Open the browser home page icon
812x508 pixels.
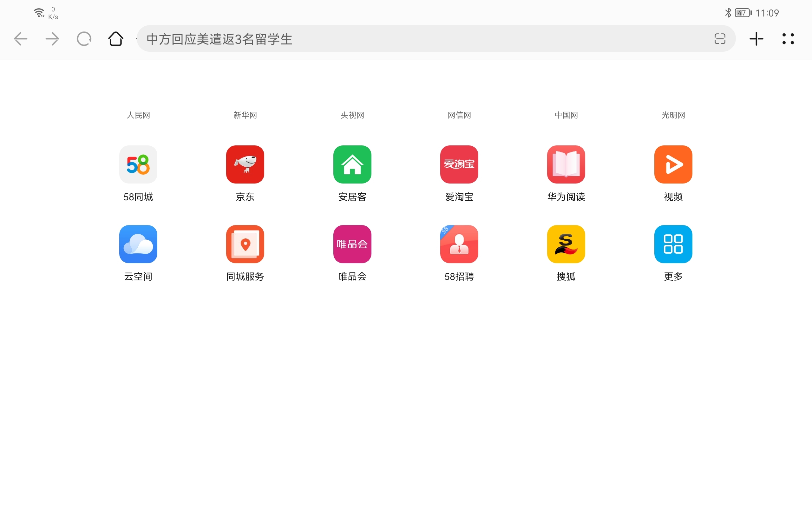pyautogui.click(x=116, y=39)
